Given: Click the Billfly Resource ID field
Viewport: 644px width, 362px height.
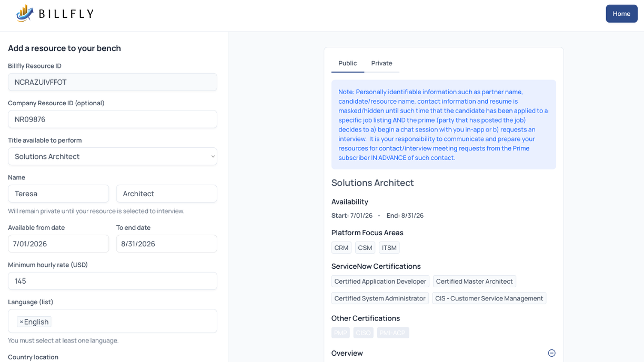Looking at the screenshot, I should coord(112,82).
